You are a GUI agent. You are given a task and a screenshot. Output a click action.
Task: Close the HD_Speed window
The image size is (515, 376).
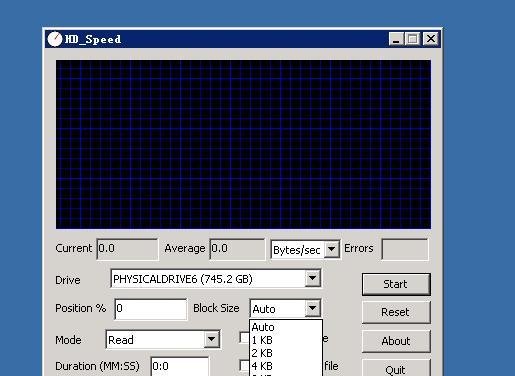(x=430, y=39)
